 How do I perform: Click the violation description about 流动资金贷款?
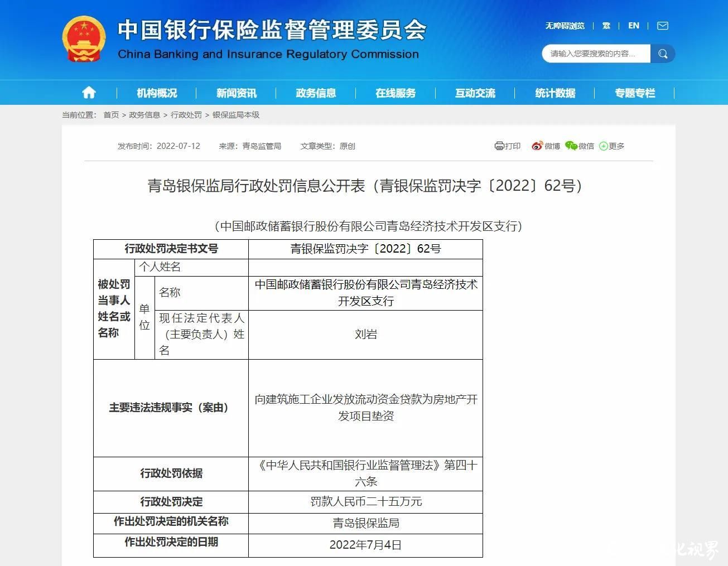(x=365, y=408)
